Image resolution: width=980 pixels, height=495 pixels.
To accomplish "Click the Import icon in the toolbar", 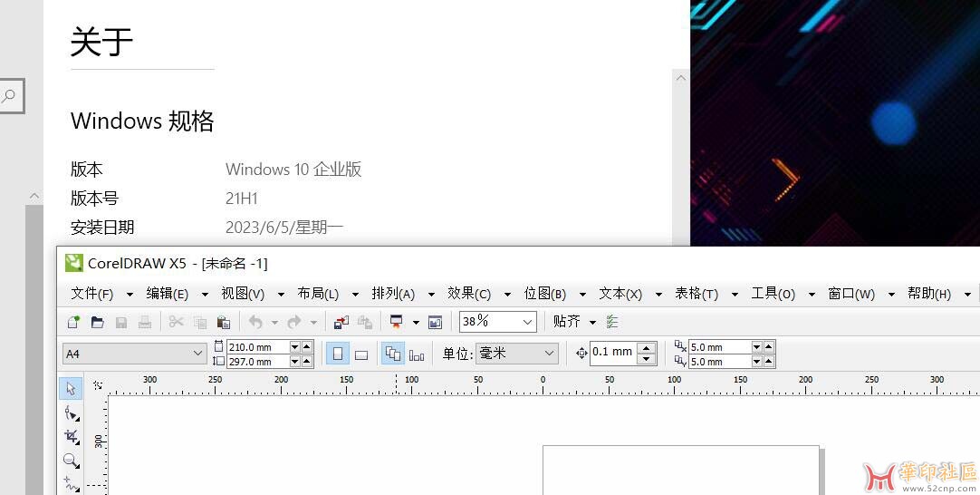I will [341, 322].
